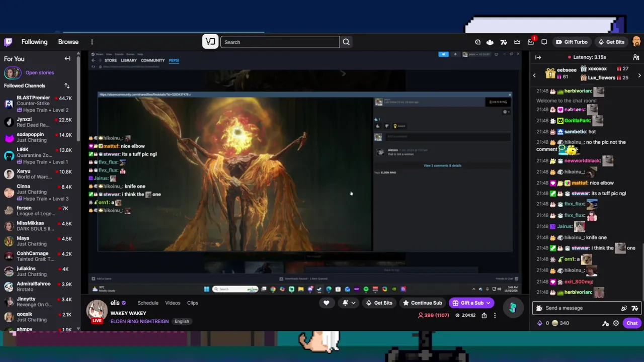Screen dimensions: 644x362
Task: Show previous gift leaderboard entry
Action: (534, 75)
